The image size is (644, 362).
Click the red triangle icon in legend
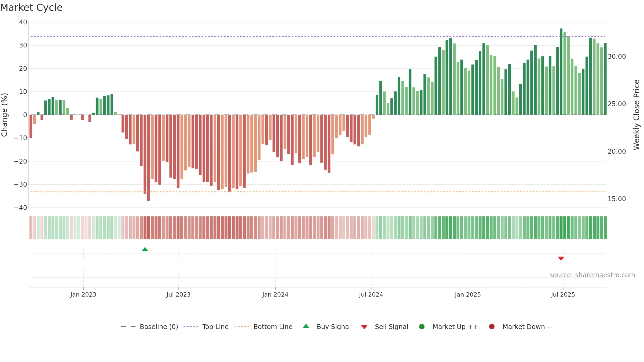(364, 327)
